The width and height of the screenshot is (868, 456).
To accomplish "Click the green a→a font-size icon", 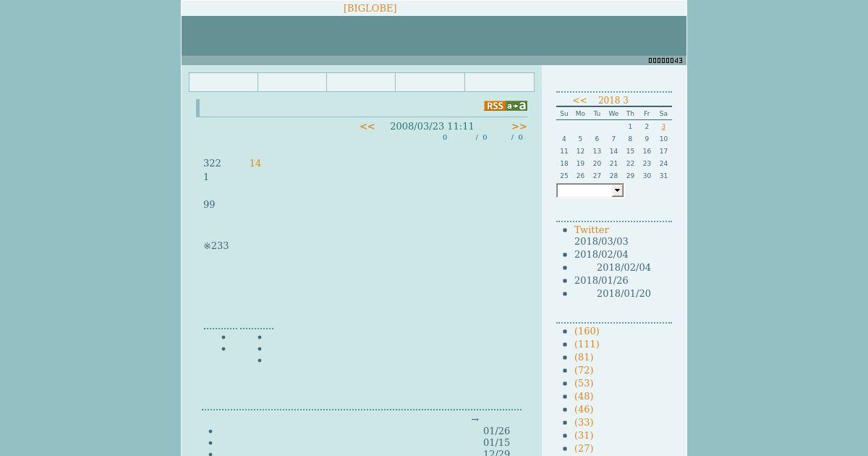I will pyautogui.click(x=516, y=106).
